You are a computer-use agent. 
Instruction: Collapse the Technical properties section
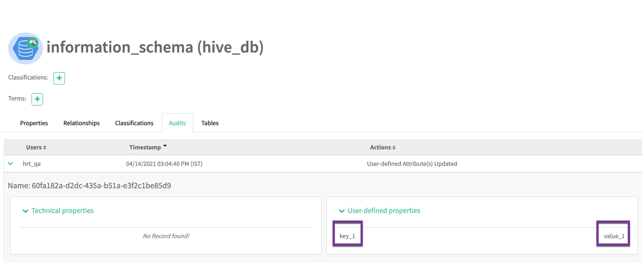(25, 211)
